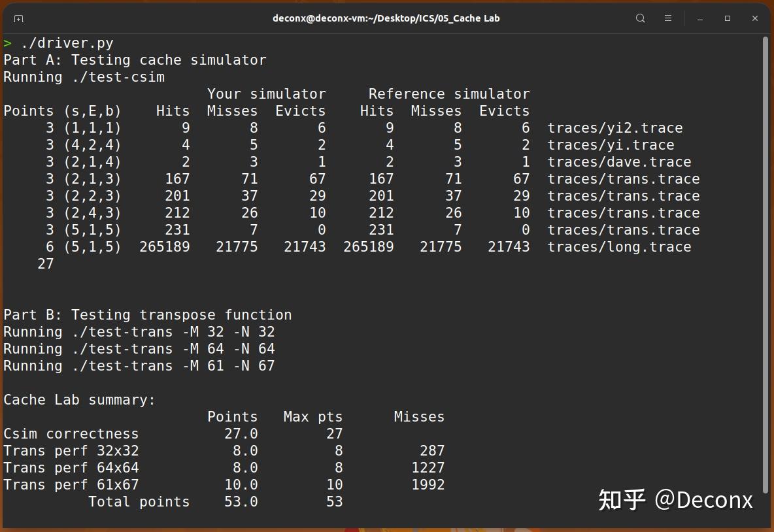Click the titlebar menu button for preferences

click(x=667, y=18)
